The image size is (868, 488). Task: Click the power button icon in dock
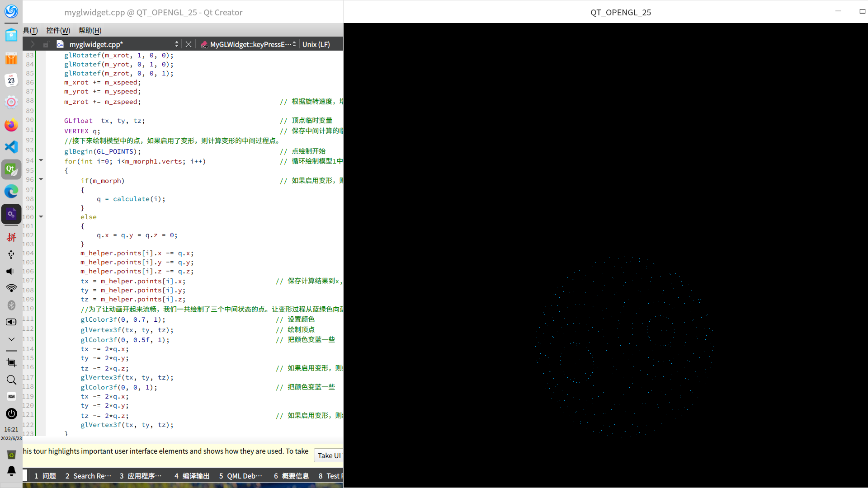click(11, 413)
